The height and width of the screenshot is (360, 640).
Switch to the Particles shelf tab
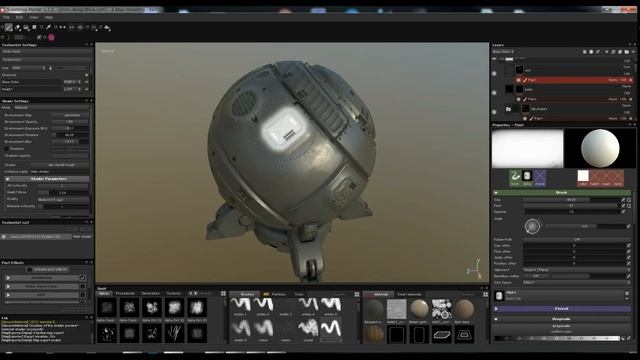pos(278,294)
